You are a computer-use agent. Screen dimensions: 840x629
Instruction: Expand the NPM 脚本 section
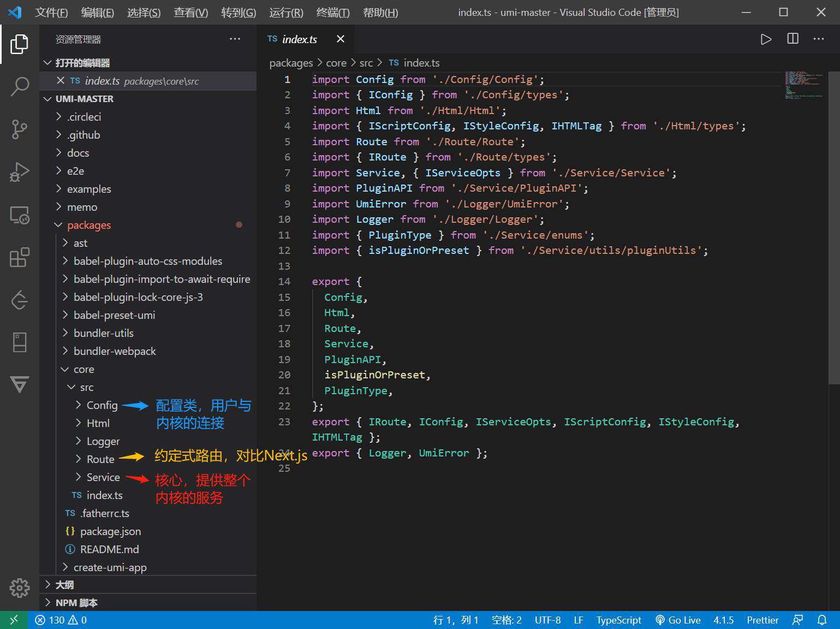[148, 603]
